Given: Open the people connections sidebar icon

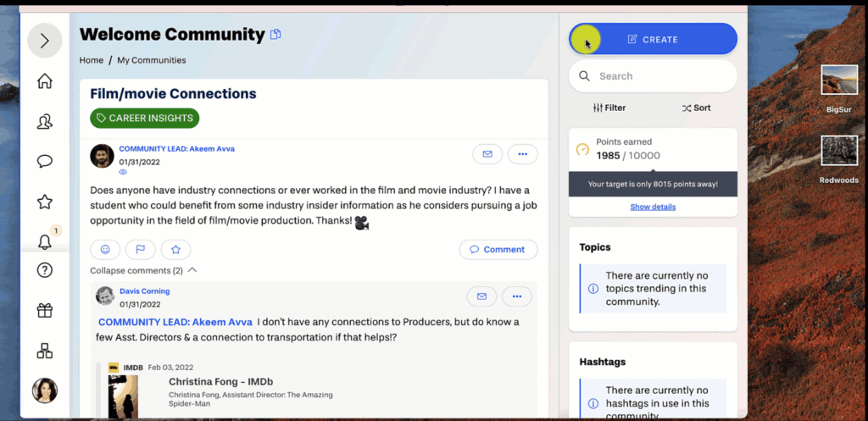Looking at the screenshot, I should 45,122.
